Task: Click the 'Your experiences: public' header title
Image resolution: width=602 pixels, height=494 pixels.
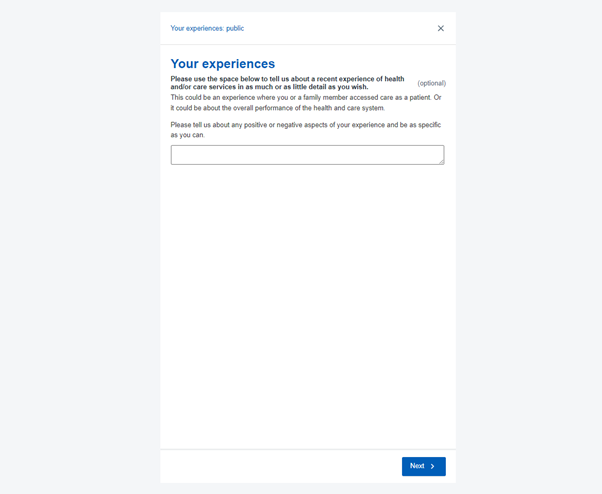Action: click(x=207, y=28)
